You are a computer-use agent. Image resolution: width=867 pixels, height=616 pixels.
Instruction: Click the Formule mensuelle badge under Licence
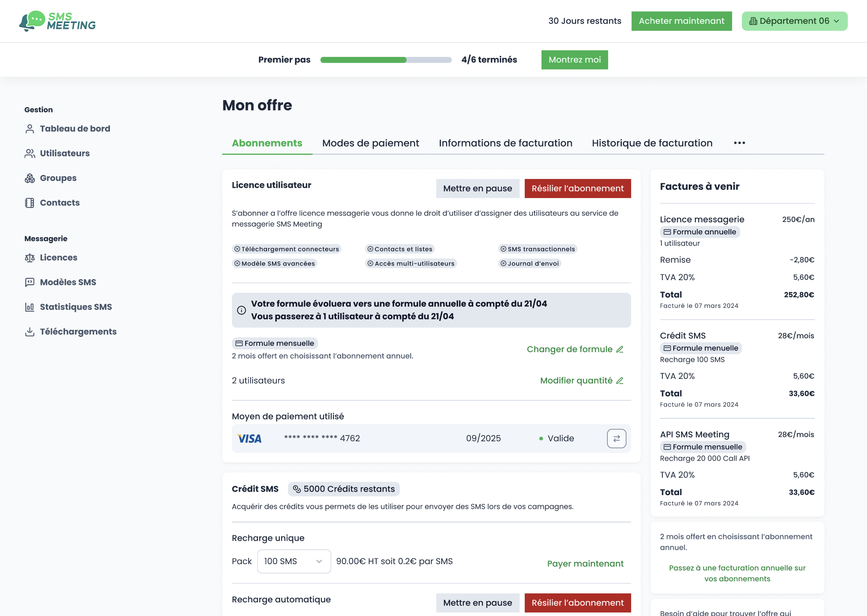coord(275,343)
